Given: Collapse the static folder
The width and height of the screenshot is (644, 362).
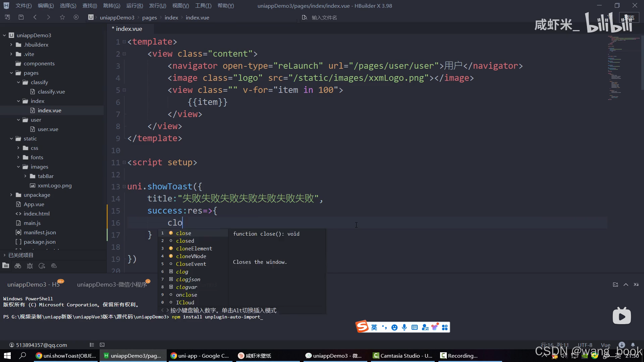Looking at the screenshot, I should tap(11, 138).
